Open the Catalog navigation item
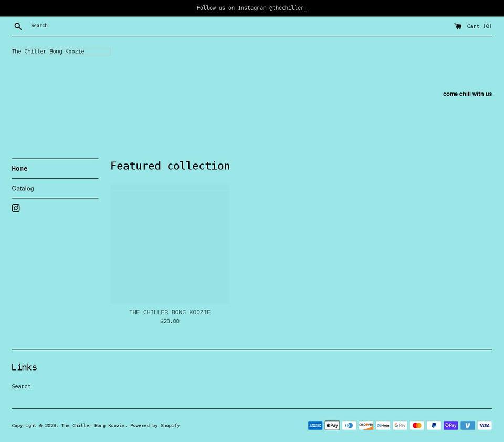The width and height of the screenshot is (504, 442). (x=23, y=188)
